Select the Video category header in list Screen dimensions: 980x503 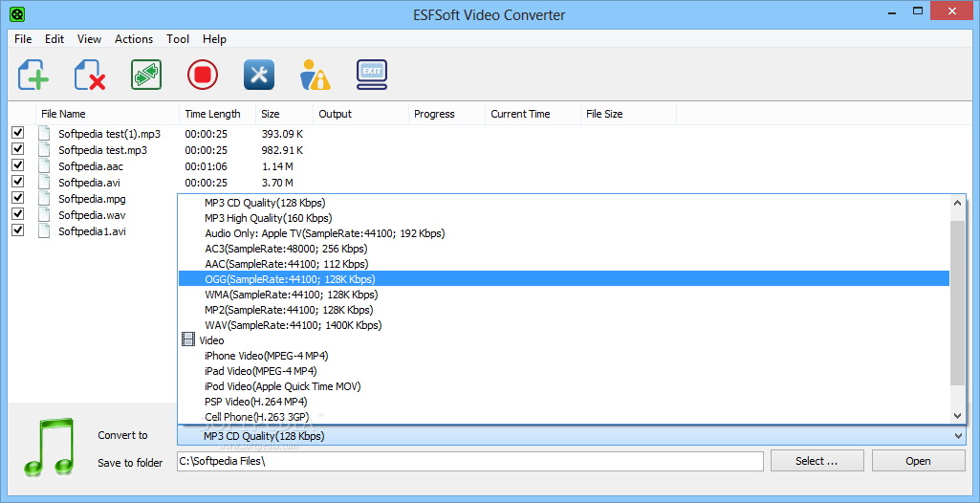pyautogui.click(x=564, y=339)
